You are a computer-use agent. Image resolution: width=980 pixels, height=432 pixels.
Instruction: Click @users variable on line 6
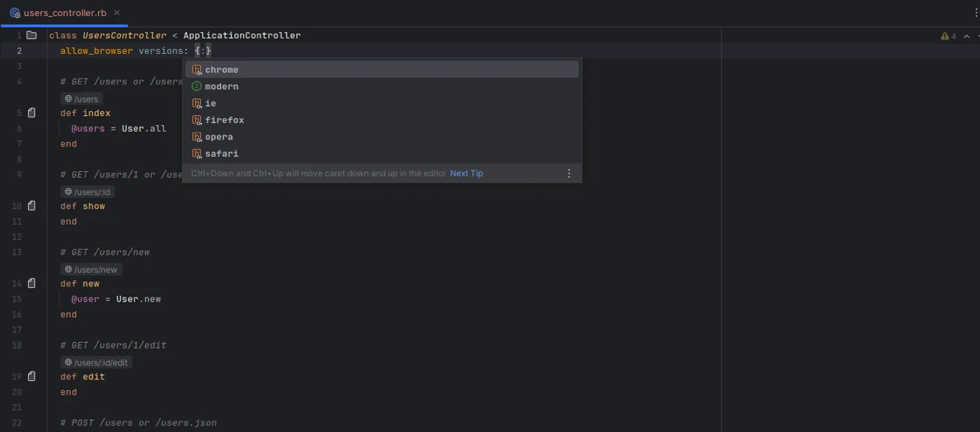[x=88, y=129]
